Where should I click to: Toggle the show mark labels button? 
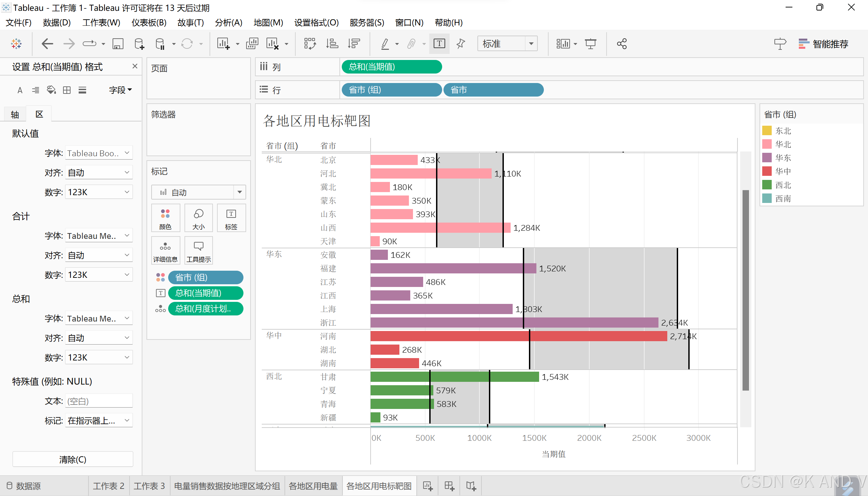439,44
